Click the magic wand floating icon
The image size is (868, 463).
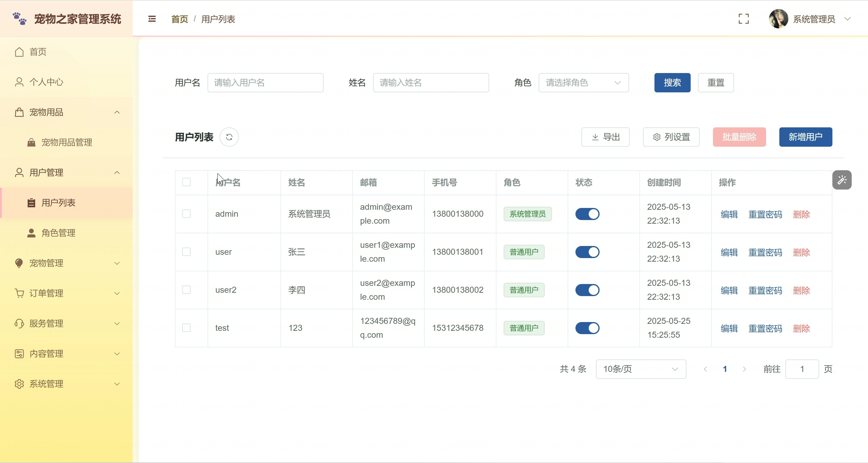(842, 180)
